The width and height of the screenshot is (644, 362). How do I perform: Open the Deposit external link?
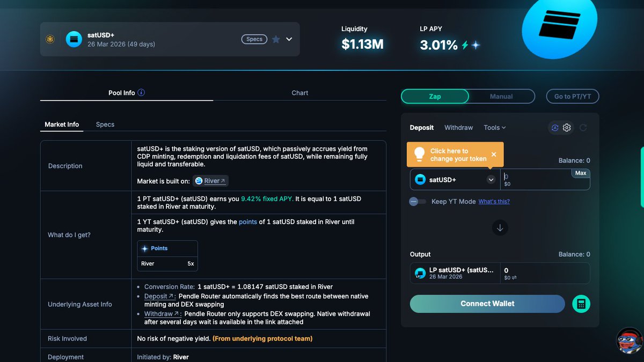coord(159,296)
